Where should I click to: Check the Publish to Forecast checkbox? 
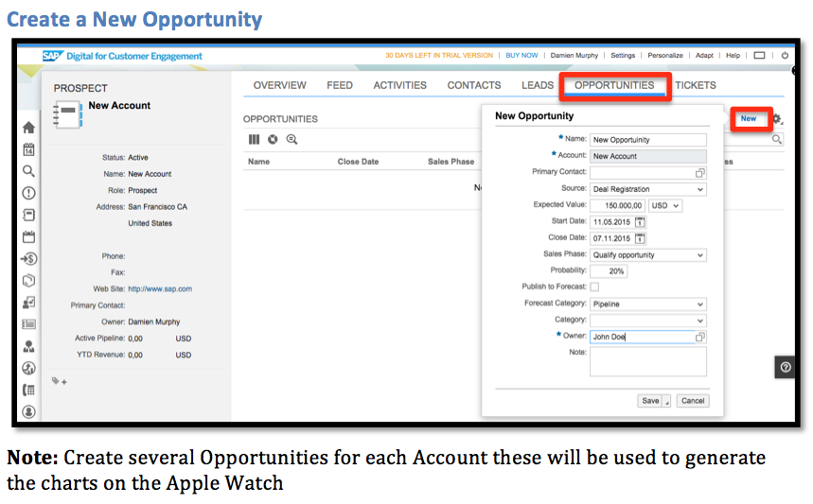click(x=594, y=287)
